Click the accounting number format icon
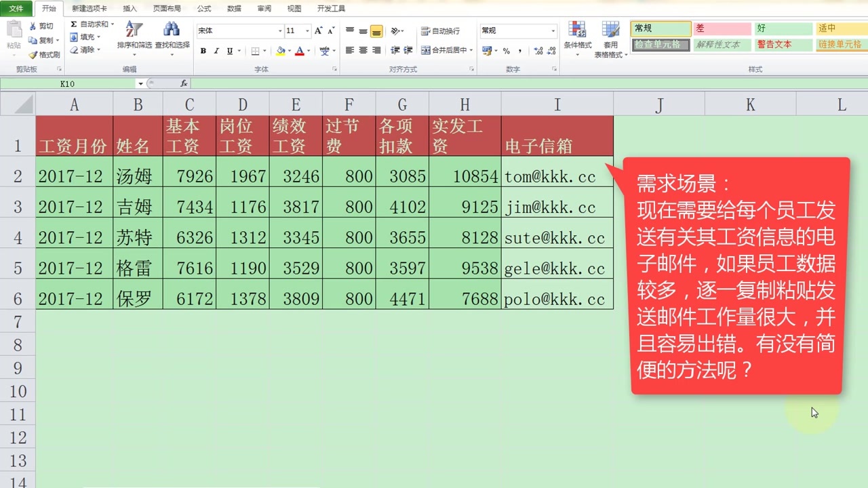 [486, 51]
